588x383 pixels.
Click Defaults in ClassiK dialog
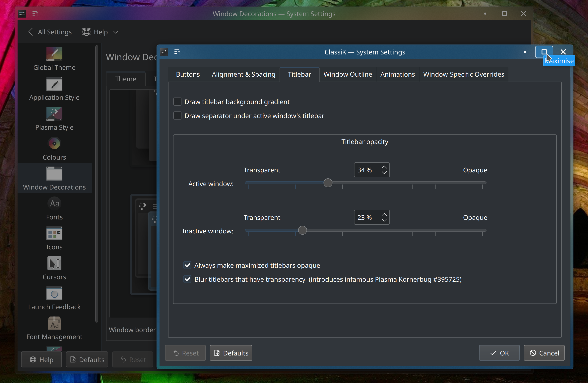click(x=231, y=353)
